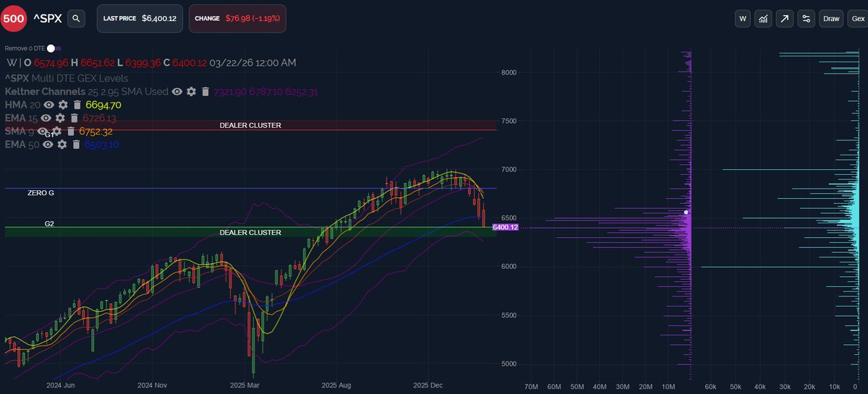This screenshot has height=394, width=868.
Task: Open the symbol search magnifier
Action: (77, 19)
